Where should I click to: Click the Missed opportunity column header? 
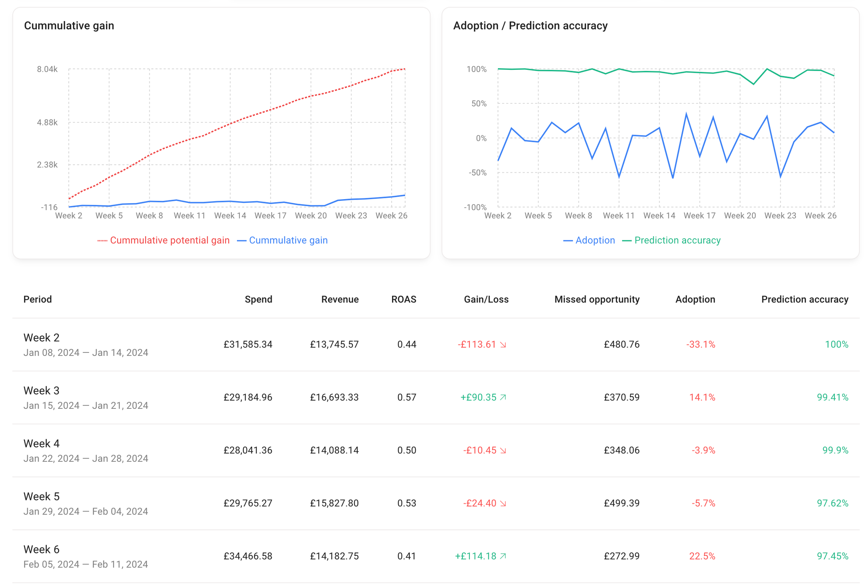point(597,300)
